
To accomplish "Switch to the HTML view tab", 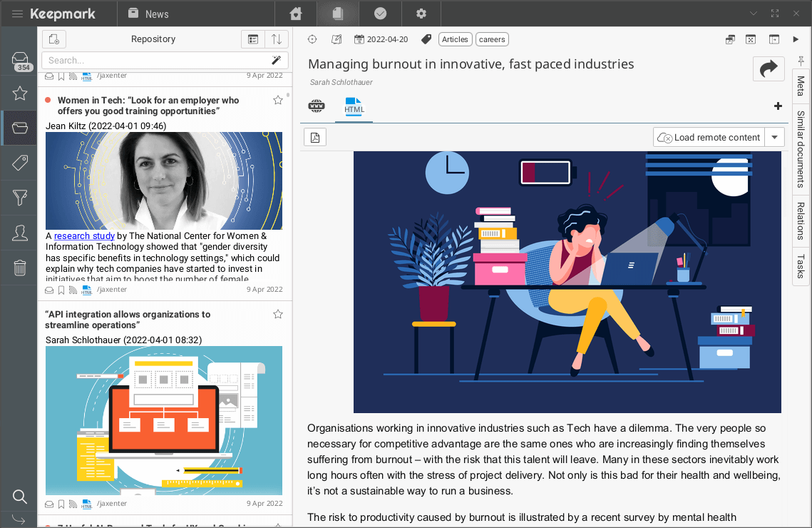I will 354,107.
